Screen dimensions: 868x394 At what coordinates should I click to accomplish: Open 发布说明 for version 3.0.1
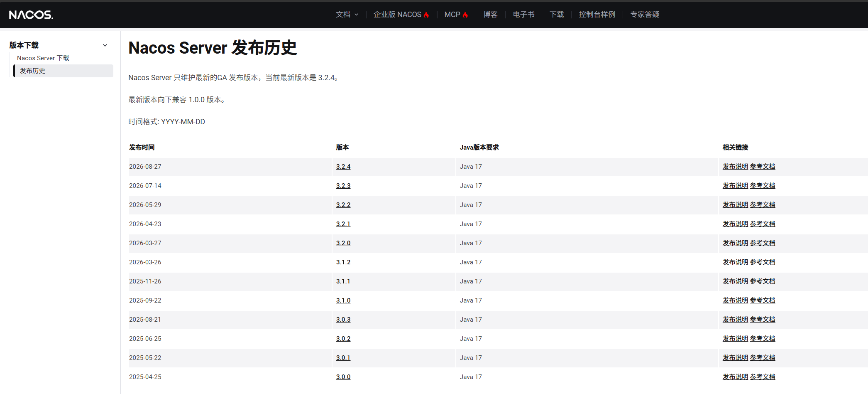735,358
